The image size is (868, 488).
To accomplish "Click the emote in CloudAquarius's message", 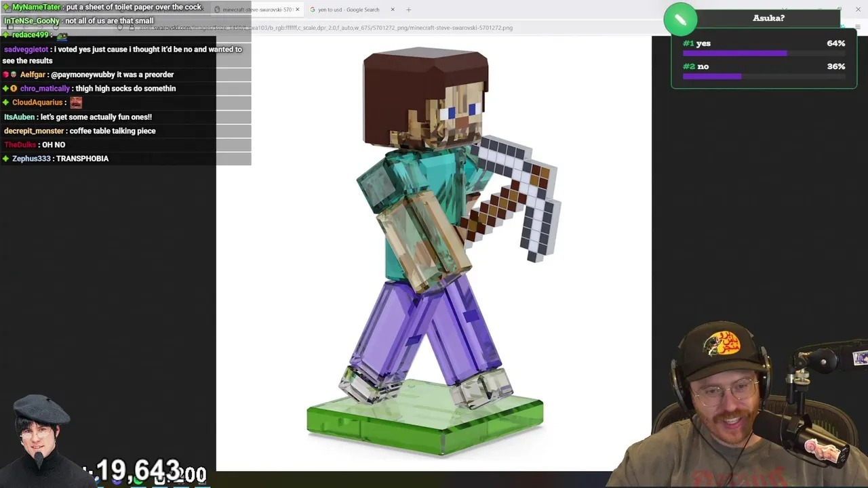I will click(x=76, y=102).
